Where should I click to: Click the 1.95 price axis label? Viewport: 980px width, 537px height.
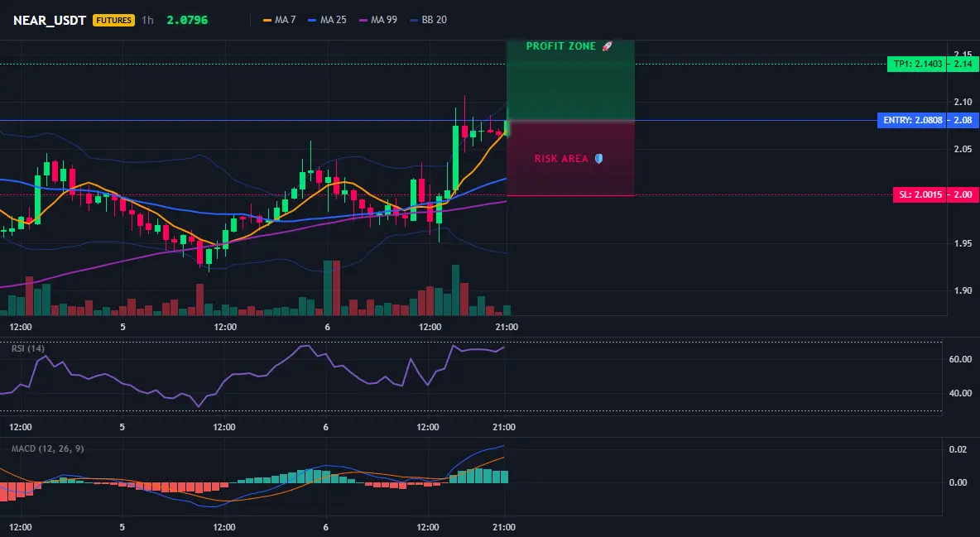963,243
